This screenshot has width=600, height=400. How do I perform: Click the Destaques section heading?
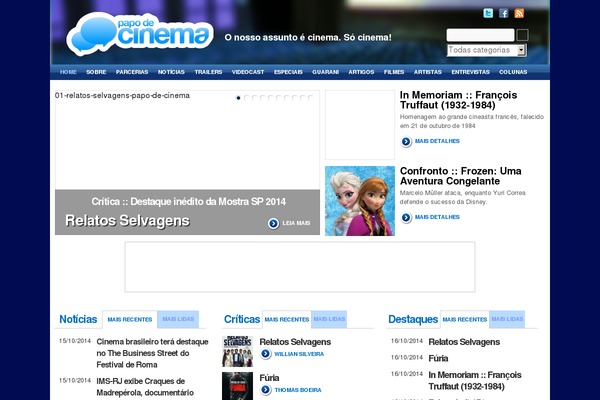point(413,319)
